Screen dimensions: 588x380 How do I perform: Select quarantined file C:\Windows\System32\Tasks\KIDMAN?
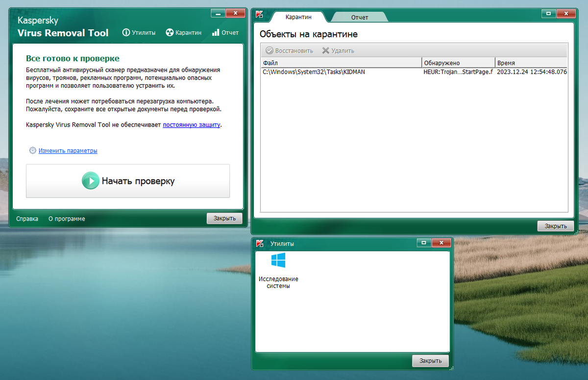click(x=314, y=72)
